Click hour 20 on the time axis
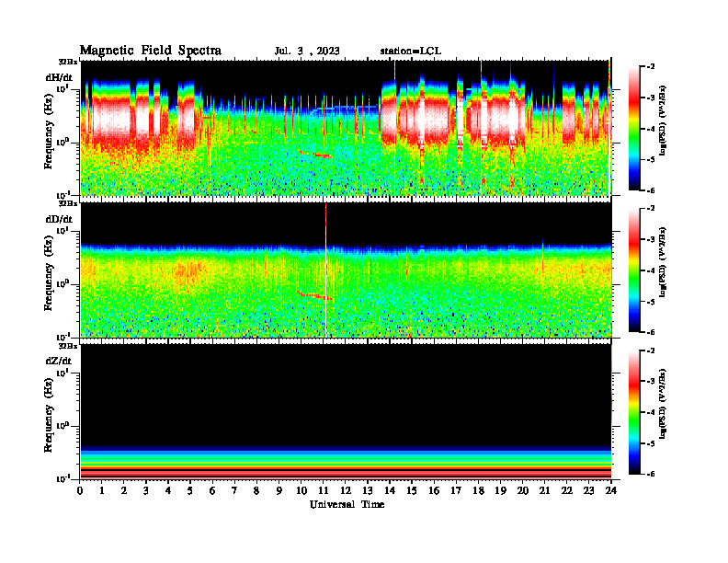The width and height of the screenshot is (728, 563). (522, 491)
